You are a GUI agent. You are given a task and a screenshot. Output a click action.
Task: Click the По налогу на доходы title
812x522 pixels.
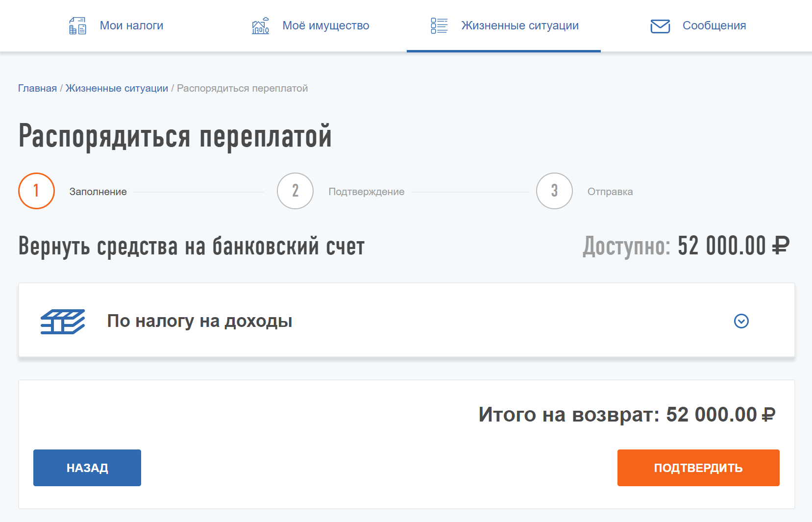coord(199,321)
